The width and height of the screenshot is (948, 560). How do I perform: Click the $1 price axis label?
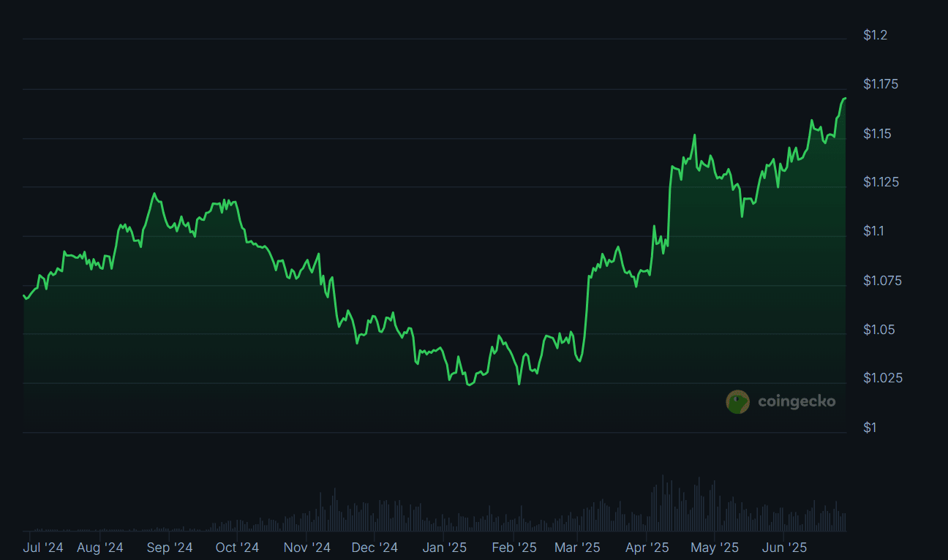tap(870, 428)
